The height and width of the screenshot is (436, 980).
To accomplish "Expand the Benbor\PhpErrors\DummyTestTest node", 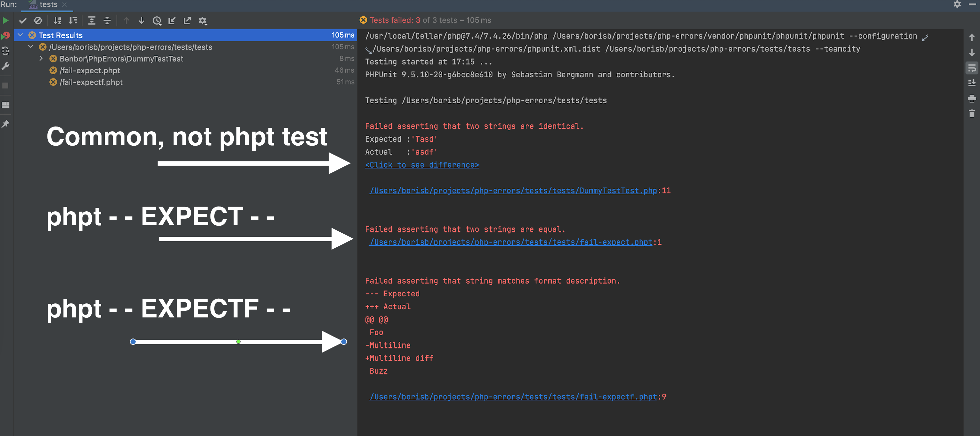I will point(41,59).
